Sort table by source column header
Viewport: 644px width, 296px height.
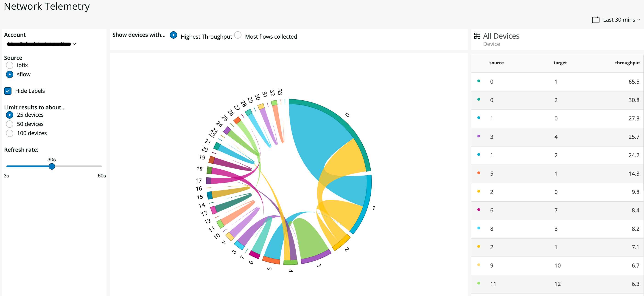click(x=496, y=63)
